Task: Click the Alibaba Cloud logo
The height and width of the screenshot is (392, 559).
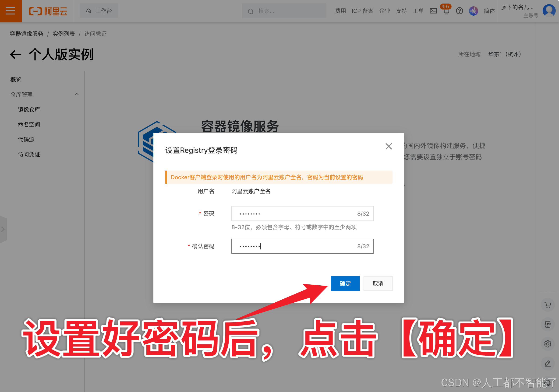Action: tap(48, 11)
